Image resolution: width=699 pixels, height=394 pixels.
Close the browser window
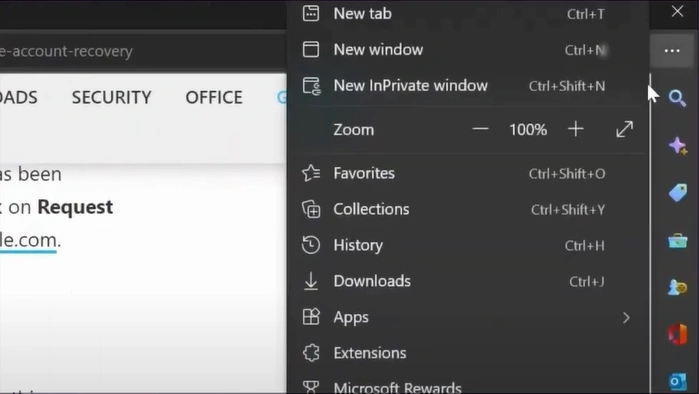point(677,11)
